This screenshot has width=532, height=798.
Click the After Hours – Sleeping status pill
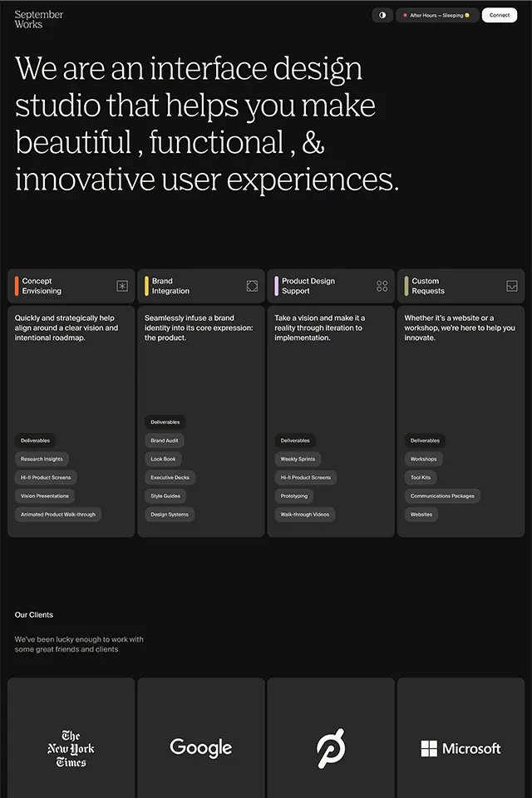[436, 15]
